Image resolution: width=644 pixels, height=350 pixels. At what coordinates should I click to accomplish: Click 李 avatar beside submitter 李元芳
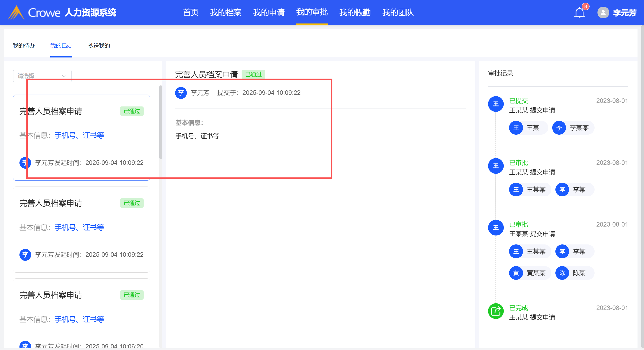[x=181, y=93]
